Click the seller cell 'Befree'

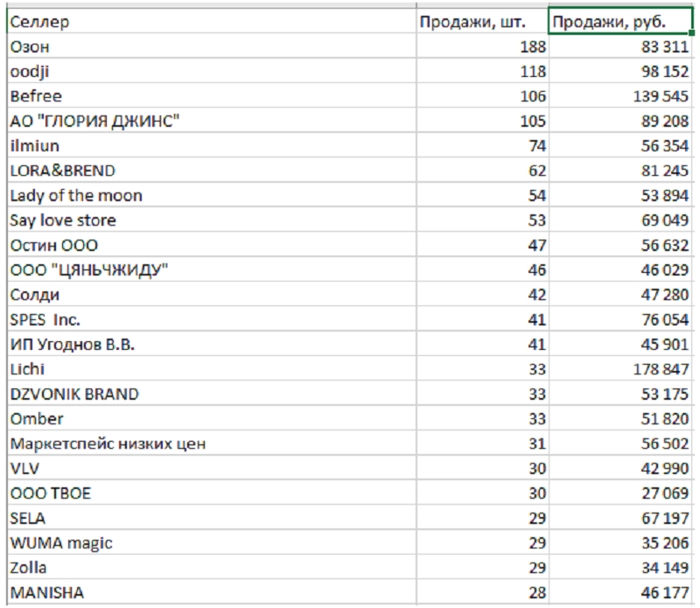tap(212, 95)
